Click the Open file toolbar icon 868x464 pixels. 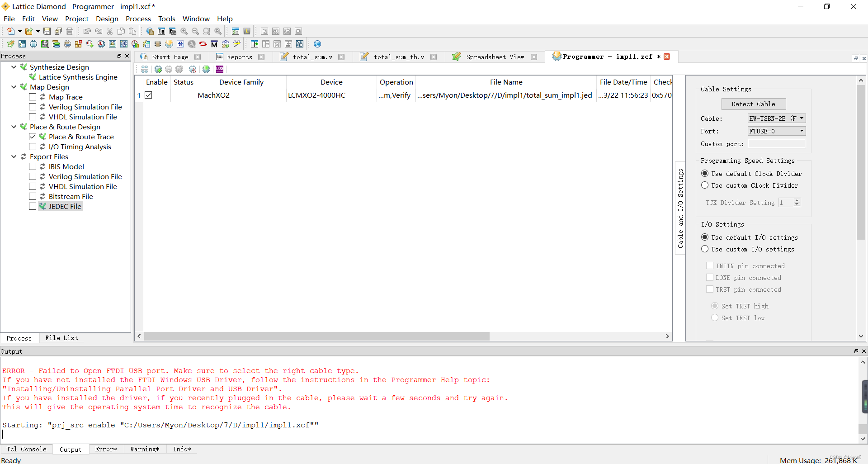(29, 31)
